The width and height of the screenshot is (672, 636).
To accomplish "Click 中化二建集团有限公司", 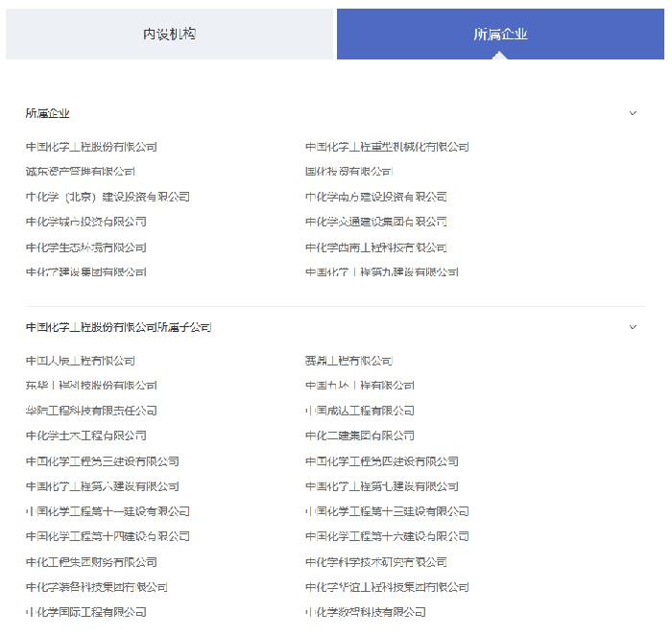I will (x=360, y=436).
